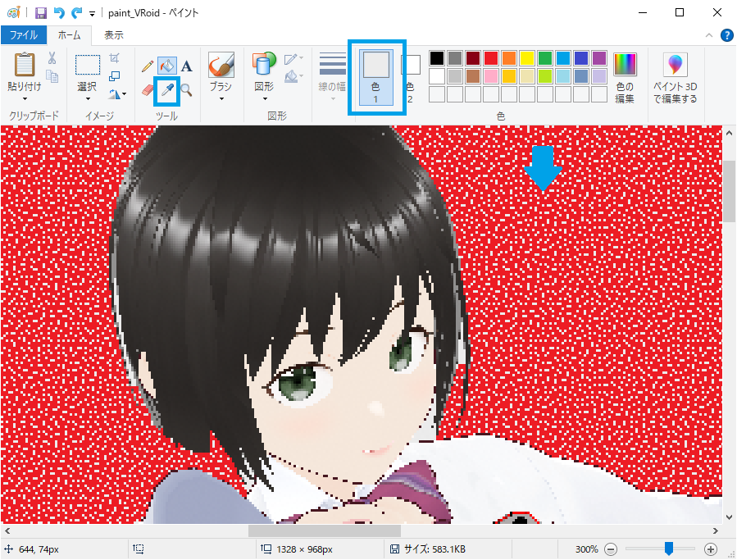Screen dimensions: 737x560
Task: Click the サイズ: 583.1KB status text
Action: tap(434, 549)
